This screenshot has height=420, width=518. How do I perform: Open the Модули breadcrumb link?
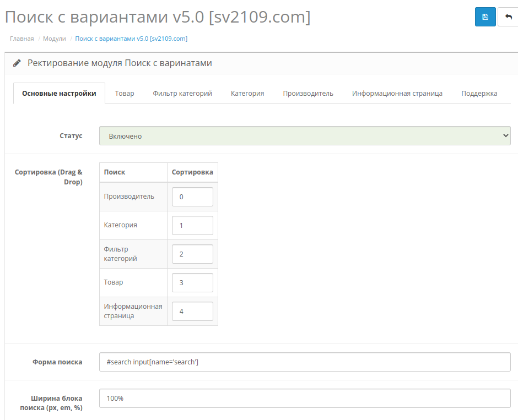55,39
